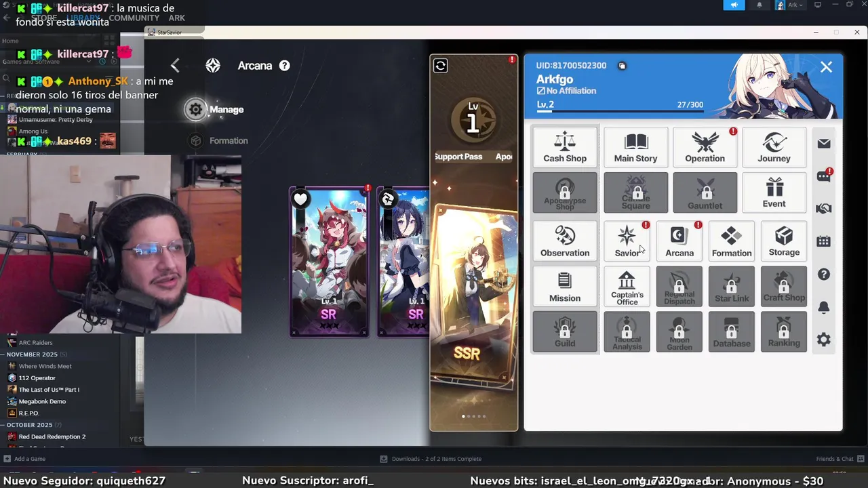Open the Mission menu

coord(565,286)
